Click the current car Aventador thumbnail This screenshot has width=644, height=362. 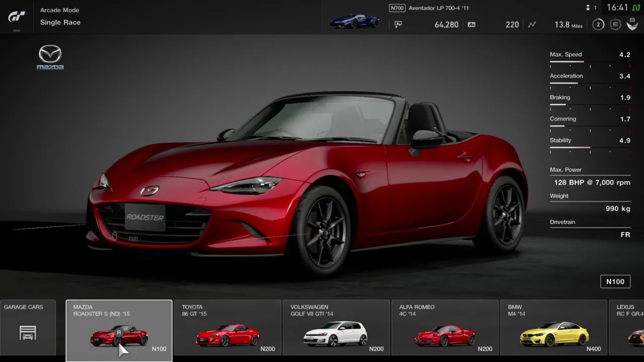click(355, 22)
